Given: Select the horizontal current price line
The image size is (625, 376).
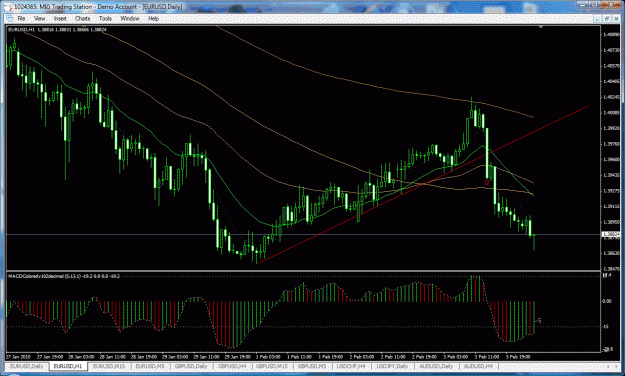Looking at the screenshot, I should (303, 234).
